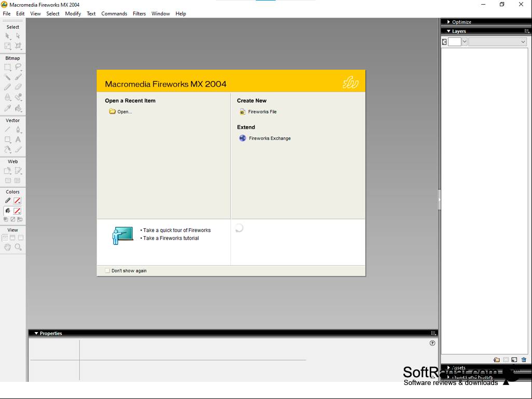Select the Paint Bucket tool
The image size is (532, 399).
tap(18, 108)
